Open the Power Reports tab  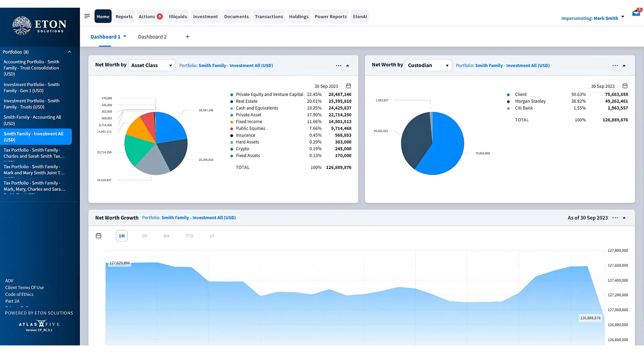pyautogui.click(x=331, y=16)
